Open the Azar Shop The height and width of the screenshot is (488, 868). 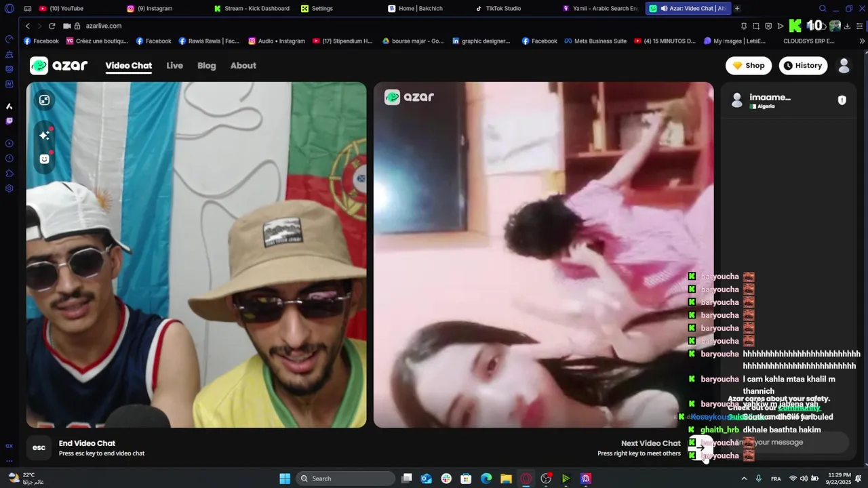[749, 66]
